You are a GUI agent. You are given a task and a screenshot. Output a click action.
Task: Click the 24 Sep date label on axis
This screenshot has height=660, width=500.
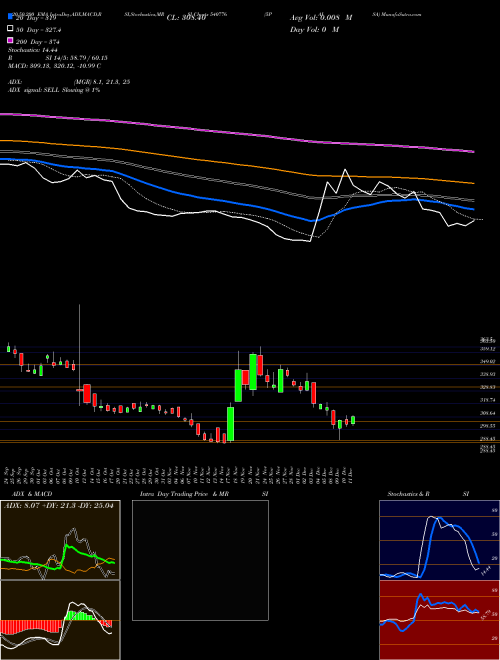(8, 474)
